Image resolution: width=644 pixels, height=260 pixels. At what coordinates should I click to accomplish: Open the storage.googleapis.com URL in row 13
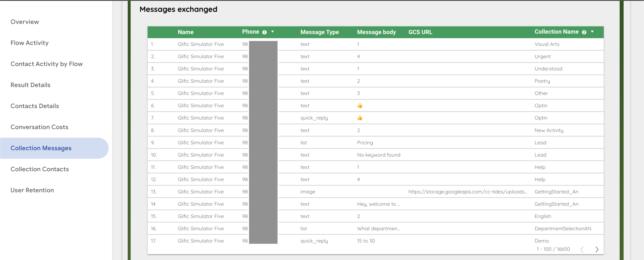coord(468,192)
